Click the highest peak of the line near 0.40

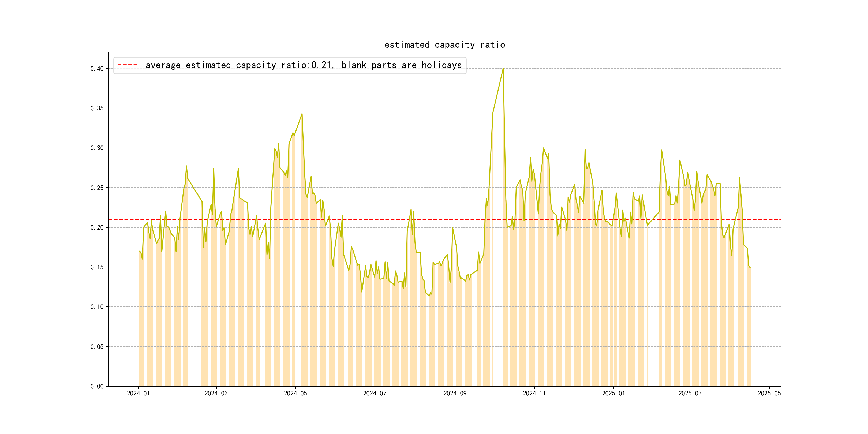point(503,68)
